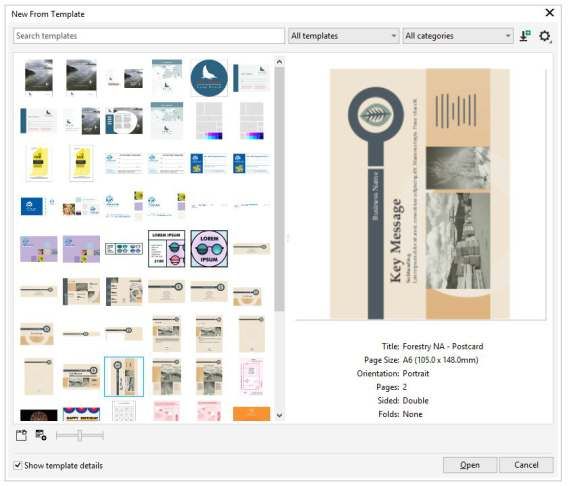Open the settings gear options menu
This screenshot has width=569, height=486.
pos(545,36)
